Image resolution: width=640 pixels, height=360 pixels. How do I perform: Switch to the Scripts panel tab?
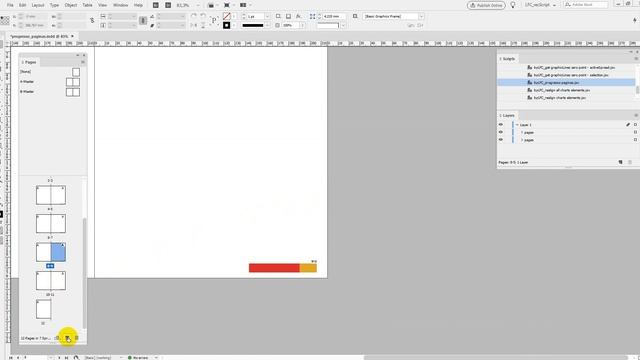pyautogui.click(x=508, y=59)
